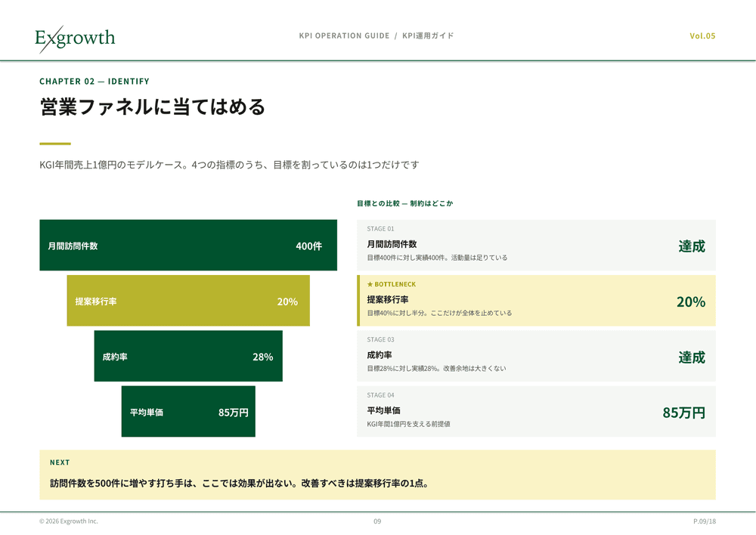
Task: Click the 'BOTTLENECK' label
Action: point(395,284)
